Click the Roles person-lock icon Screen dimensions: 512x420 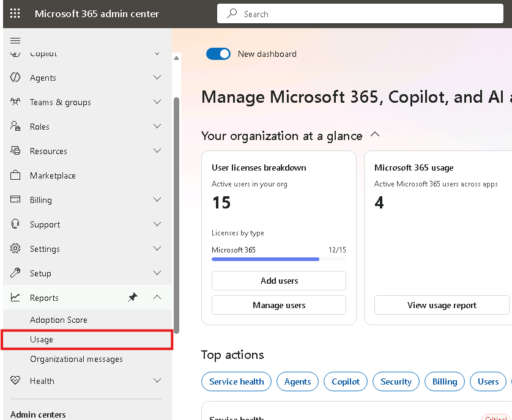[15, 126]
